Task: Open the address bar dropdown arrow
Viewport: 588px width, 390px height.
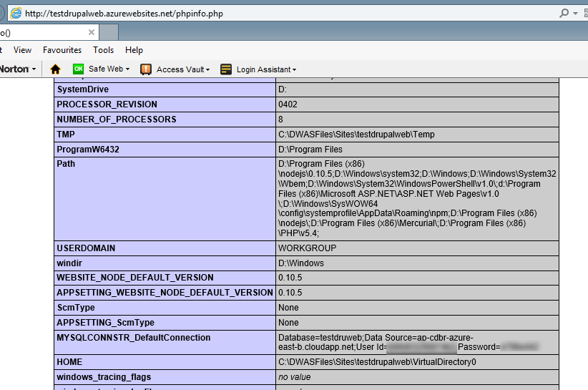Action: 575,14
